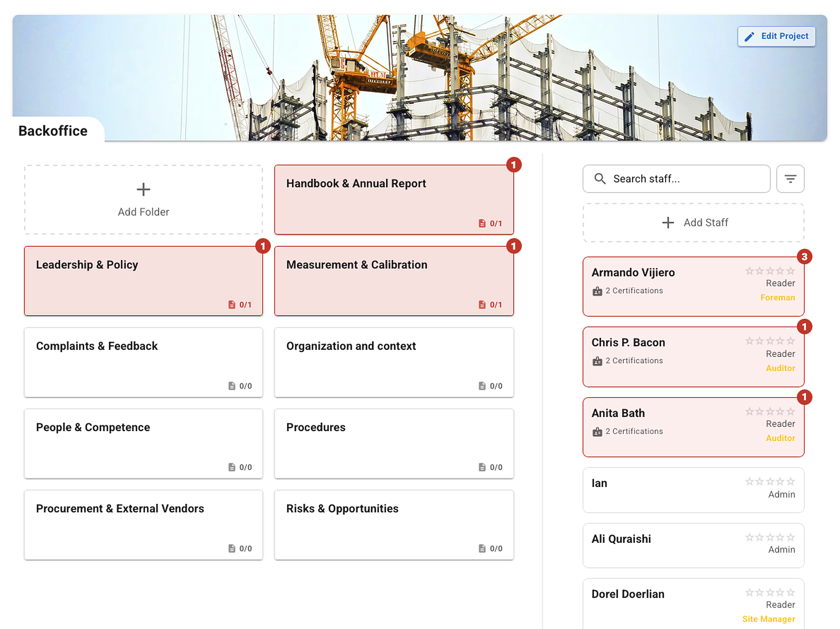Open the Complaints & Feedback folder

click(143, 362)
